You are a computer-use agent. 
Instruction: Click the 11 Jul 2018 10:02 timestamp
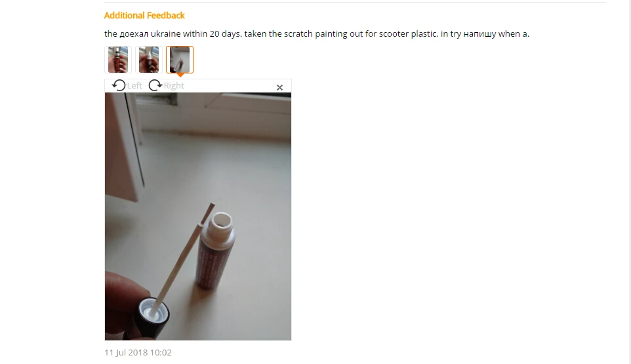[138, 352]
